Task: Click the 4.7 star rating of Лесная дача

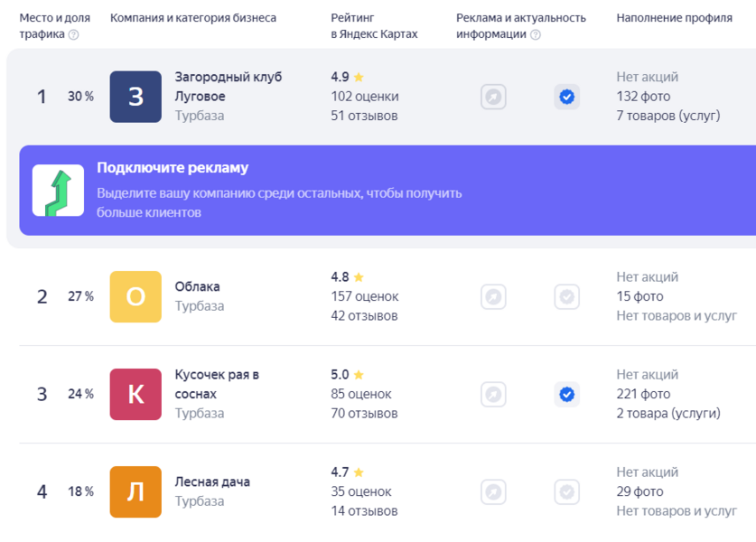Action: [x=347, y=472]
